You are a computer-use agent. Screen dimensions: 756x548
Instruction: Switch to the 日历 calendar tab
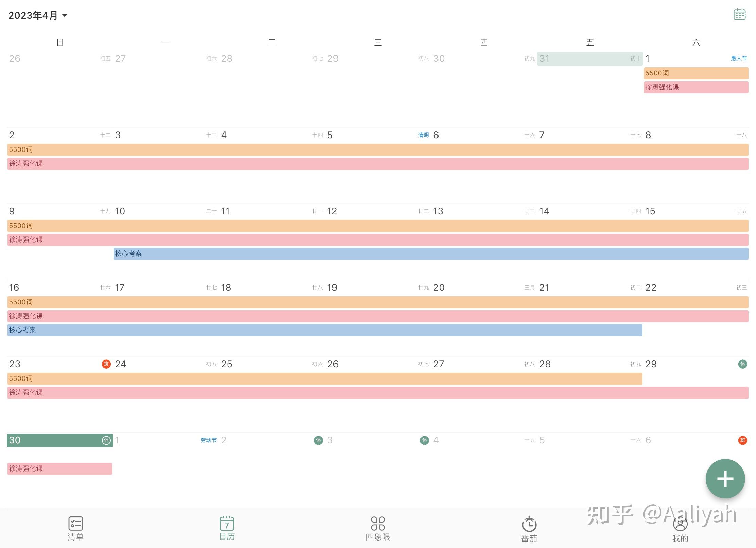(227, 528)
